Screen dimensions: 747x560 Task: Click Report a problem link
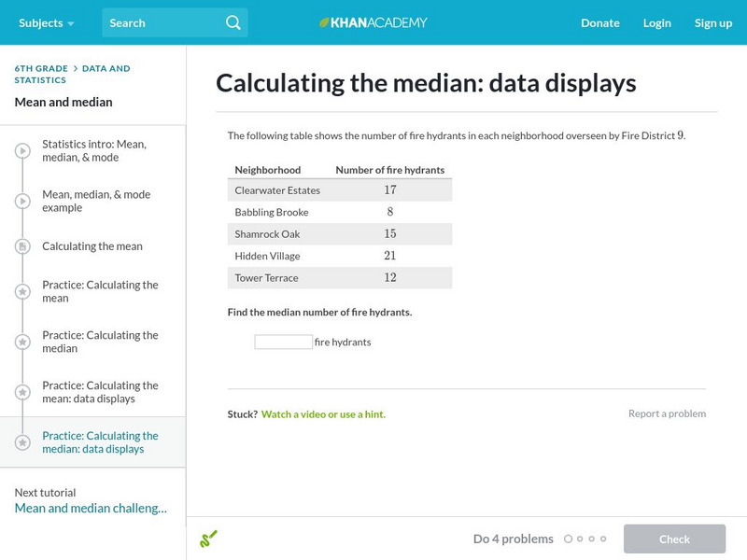(667, 413)
